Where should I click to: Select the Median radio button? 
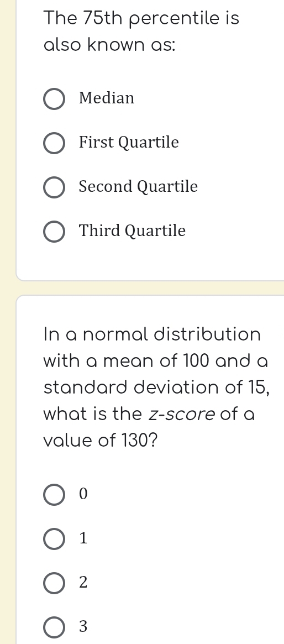click(54, 99)
